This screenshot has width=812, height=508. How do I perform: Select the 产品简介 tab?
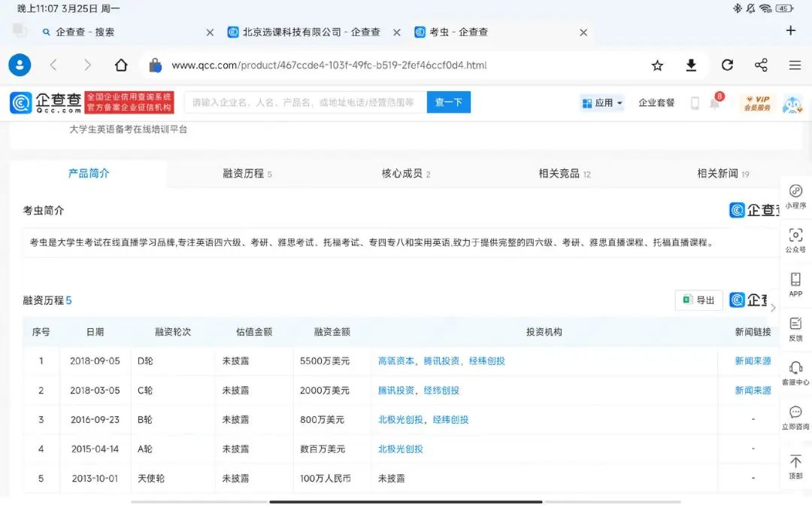click(x=89, y=173)
